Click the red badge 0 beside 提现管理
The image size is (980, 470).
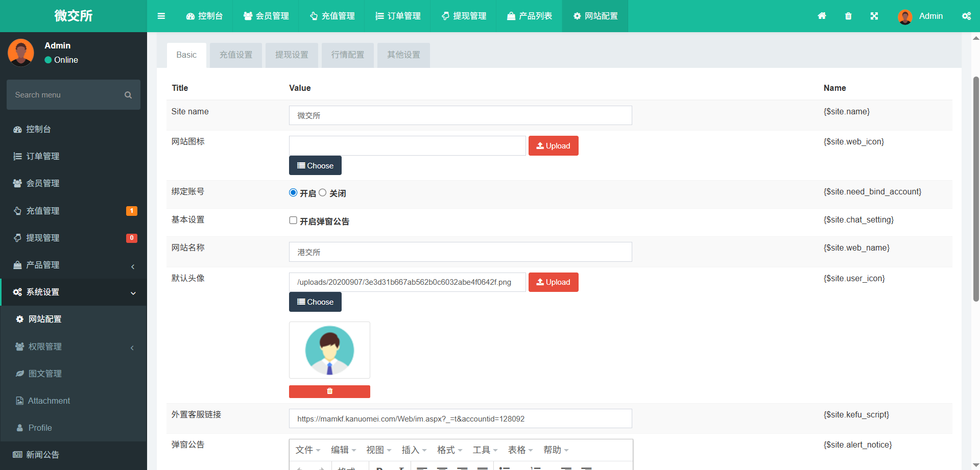pyautogui.click(x=132, y=238)
